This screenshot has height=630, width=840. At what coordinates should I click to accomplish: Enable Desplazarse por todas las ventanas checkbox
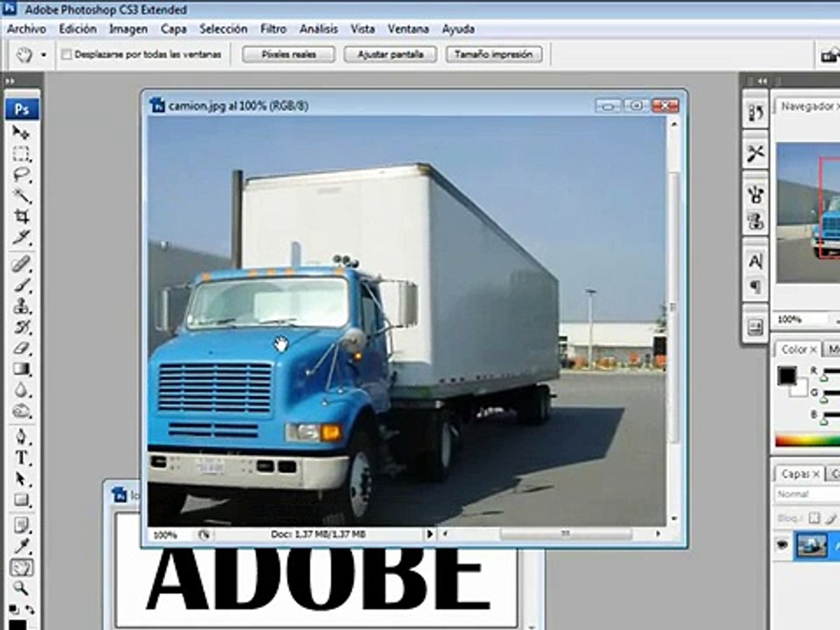coord(66,54)
